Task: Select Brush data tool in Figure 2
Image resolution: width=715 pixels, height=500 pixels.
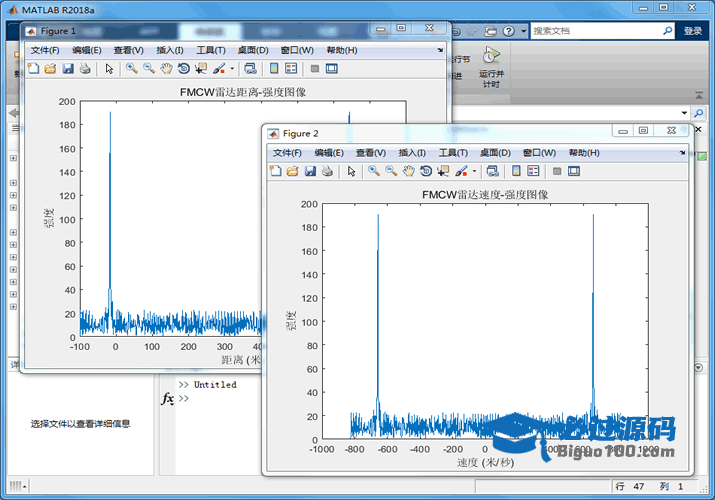Action: [x=461, y=171]
